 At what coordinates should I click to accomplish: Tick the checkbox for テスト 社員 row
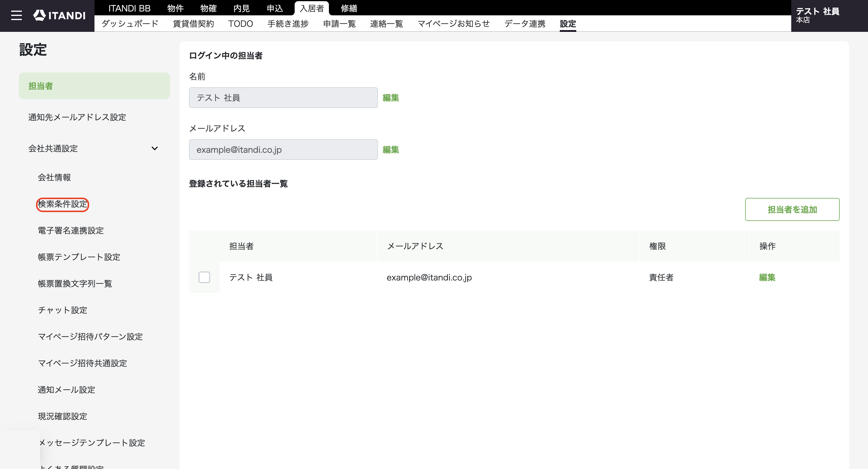[x=204, y=278]
